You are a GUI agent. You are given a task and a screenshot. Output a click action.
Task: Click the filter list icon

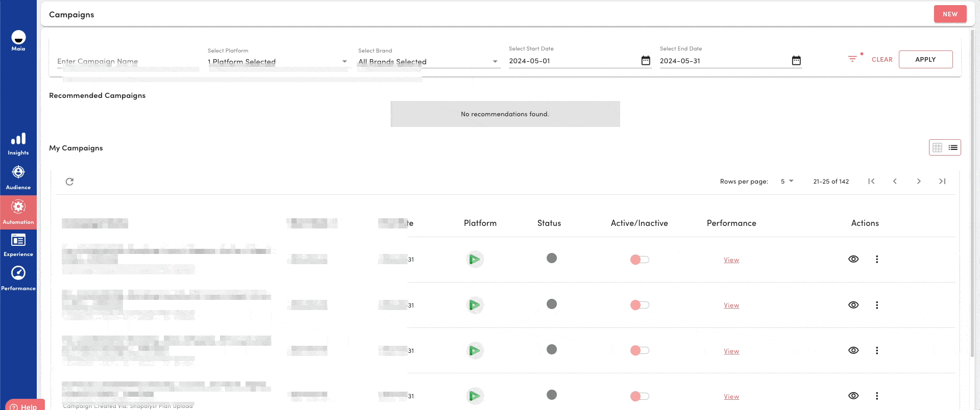click(852, 59)
